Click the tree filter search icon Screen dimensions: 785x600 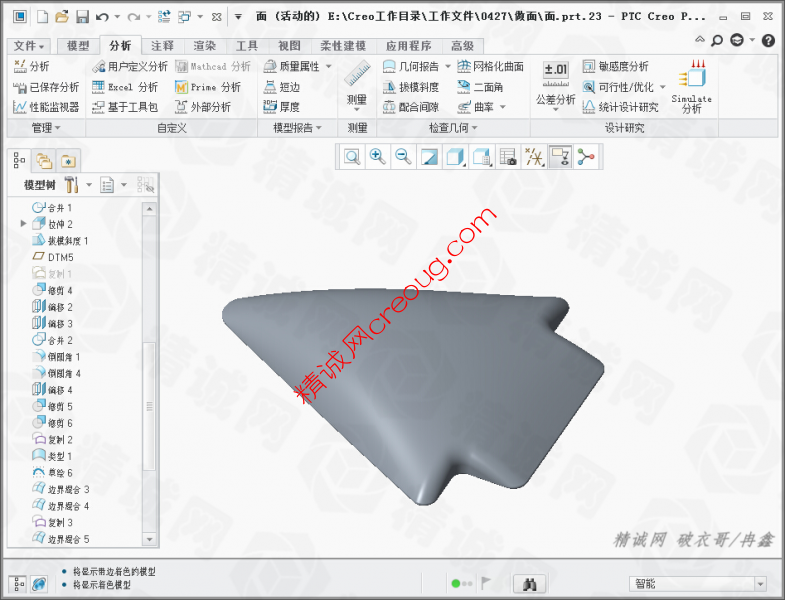click(146, 185)
